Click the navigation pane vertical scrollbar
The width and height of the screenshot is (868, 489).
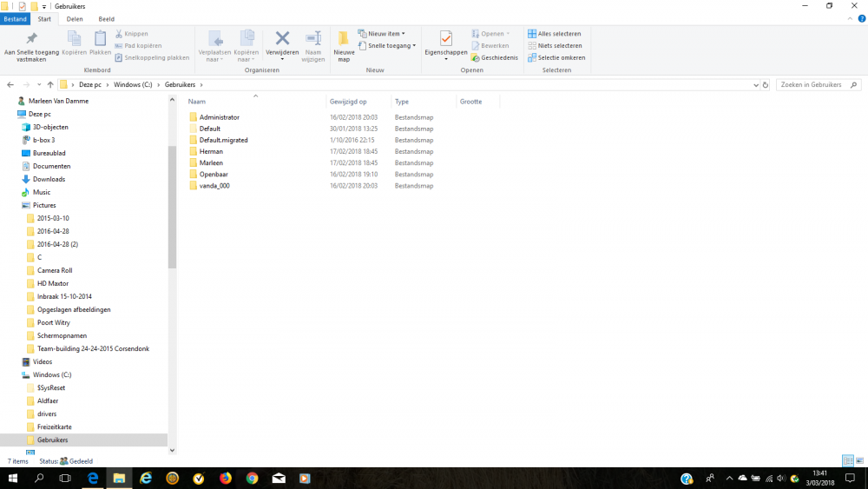(172, 208)
